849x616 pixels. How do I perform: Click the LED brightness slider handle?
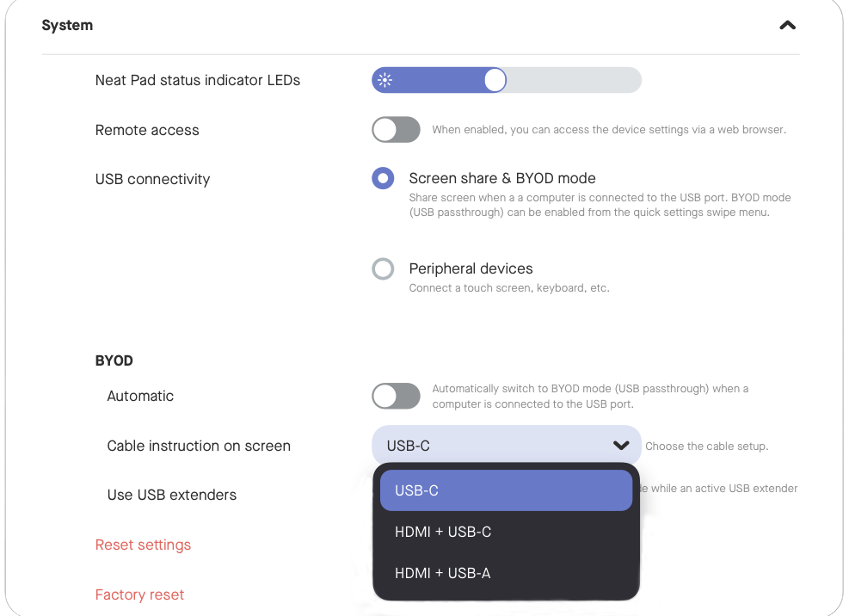click(495, 80)
